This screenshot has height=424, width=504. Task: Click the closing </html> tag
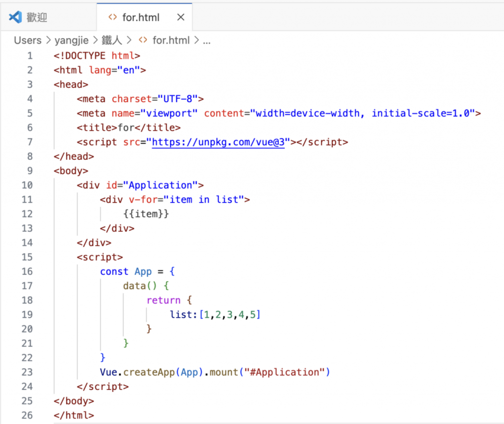point(74,416)
